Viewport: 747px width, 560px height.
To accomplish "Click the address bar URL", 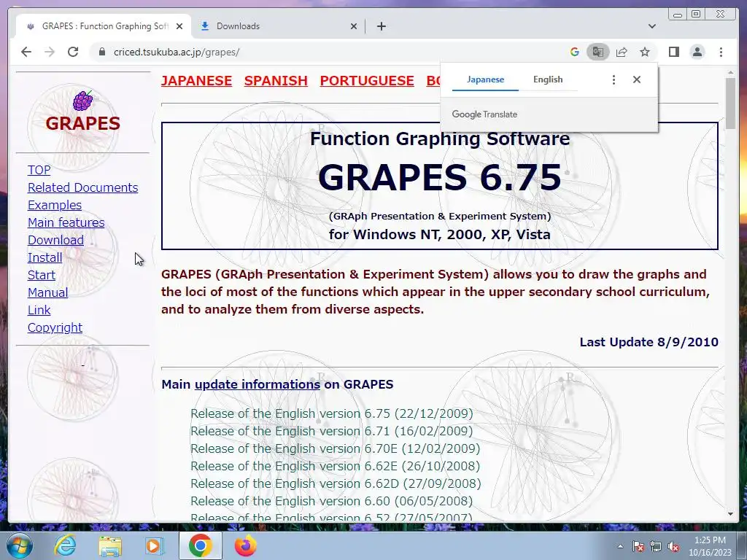I will click(x=177, y=52).
